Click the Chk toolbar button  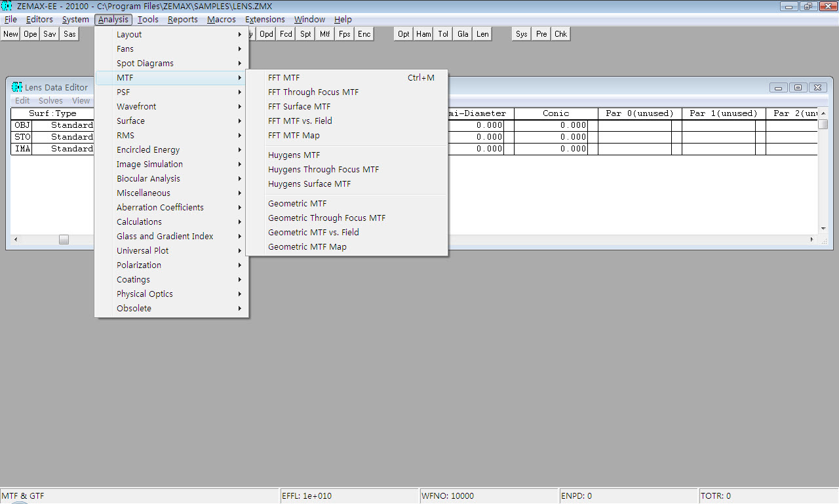561,34
